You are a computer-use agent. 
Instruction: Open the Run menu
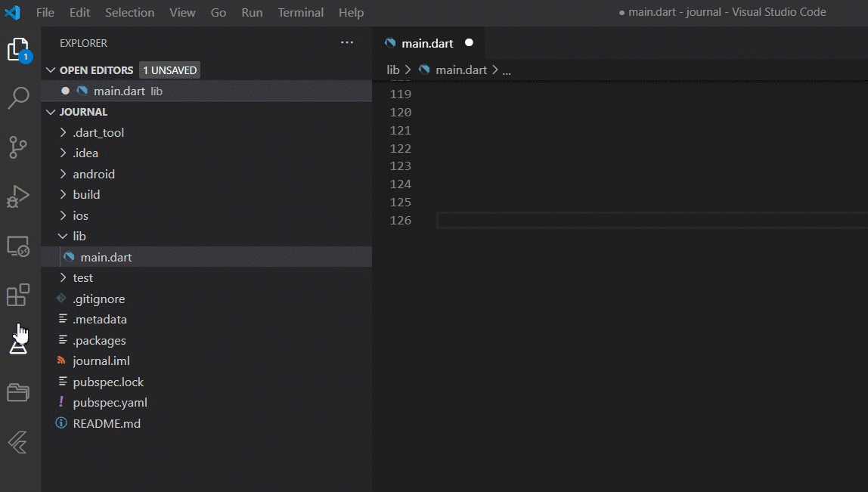[x=252, y=12]
